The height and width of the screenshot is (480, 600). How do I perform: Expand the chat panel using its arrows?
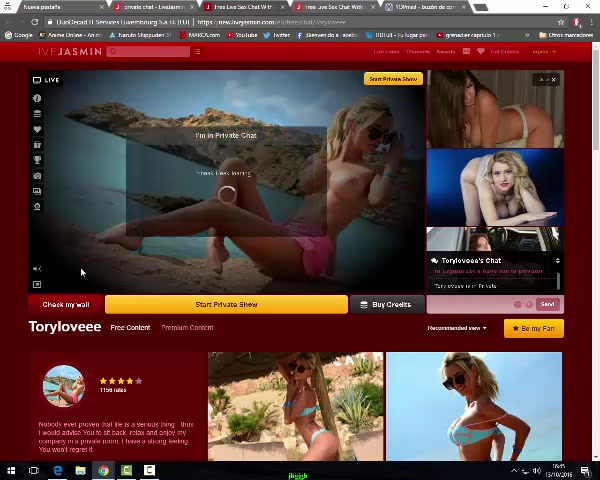pyautogui.click(x=557, y=260)
